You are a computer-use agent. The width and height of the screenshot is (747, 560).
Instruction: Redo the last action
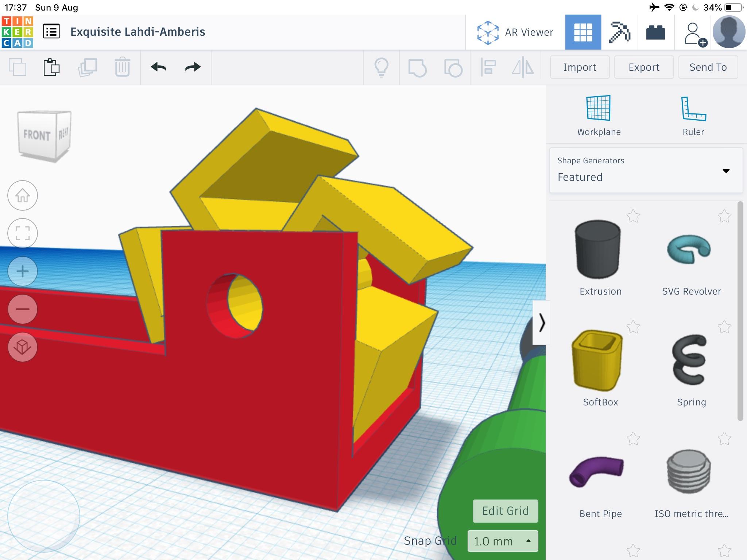coord(193,67)
